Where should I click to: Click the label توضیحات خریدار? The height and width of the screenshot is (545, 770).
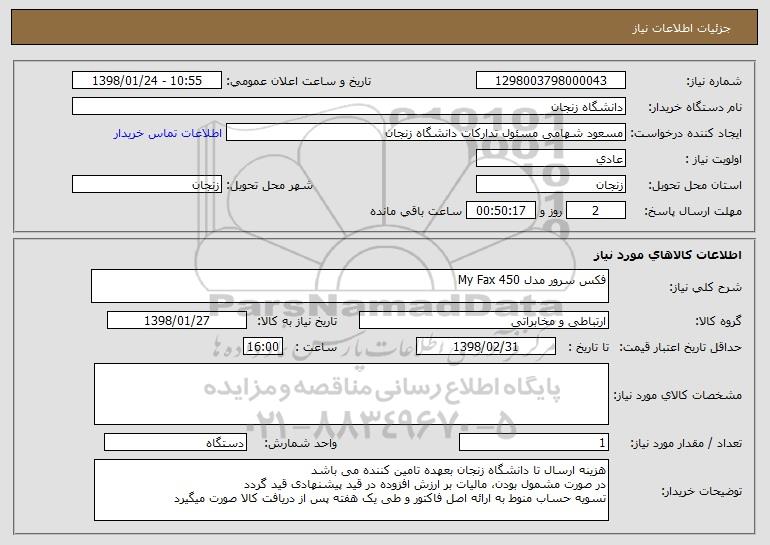[702, 491]
